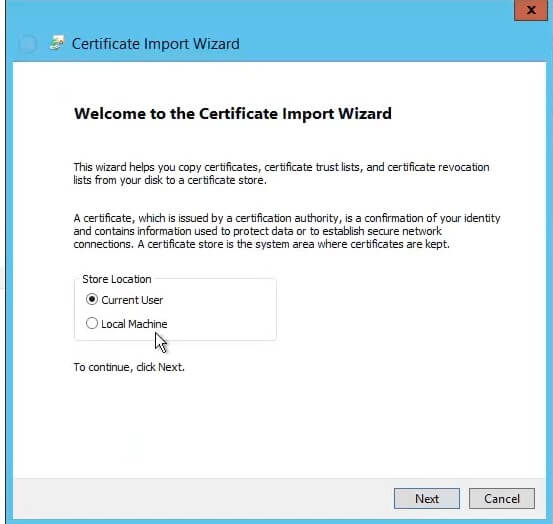
Task: Close the wizard with the red X
Action: tap(531, 10)
